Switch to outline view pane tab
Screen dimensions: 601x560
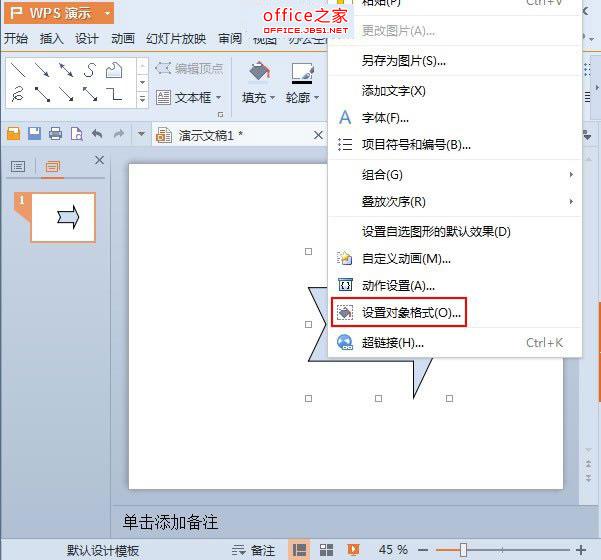coord(18,166)
